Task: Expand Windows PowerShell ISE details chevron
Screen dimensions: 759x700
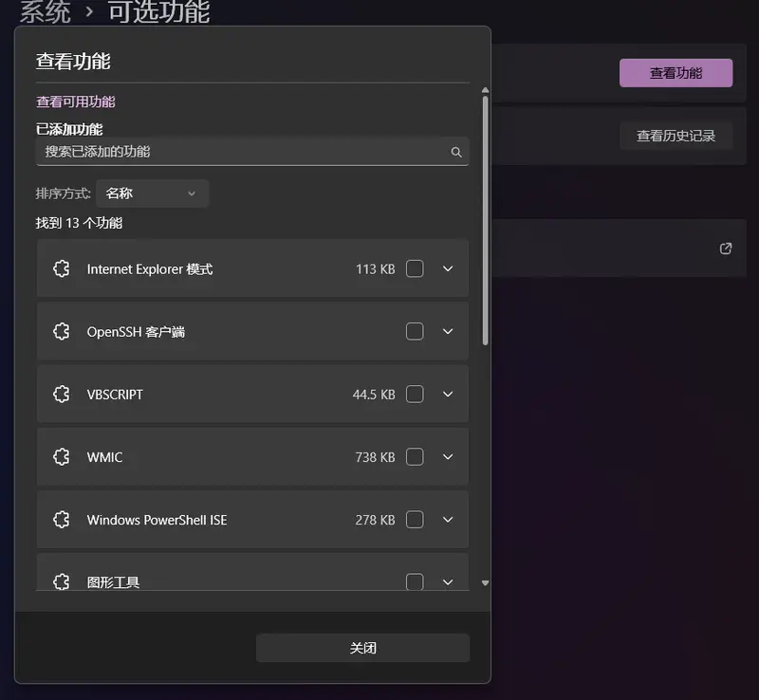Action: (x=449, y=519)
